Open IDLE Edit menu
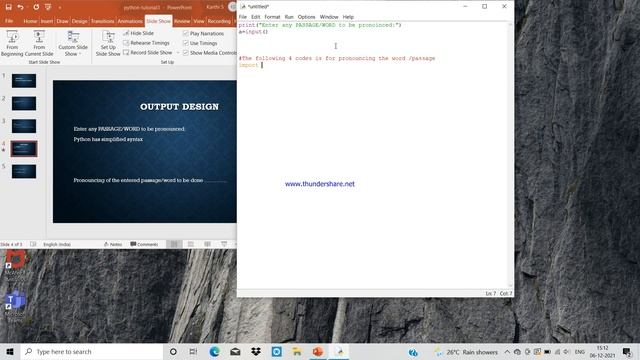Screen dimensions: 640x360 [256, 17]
